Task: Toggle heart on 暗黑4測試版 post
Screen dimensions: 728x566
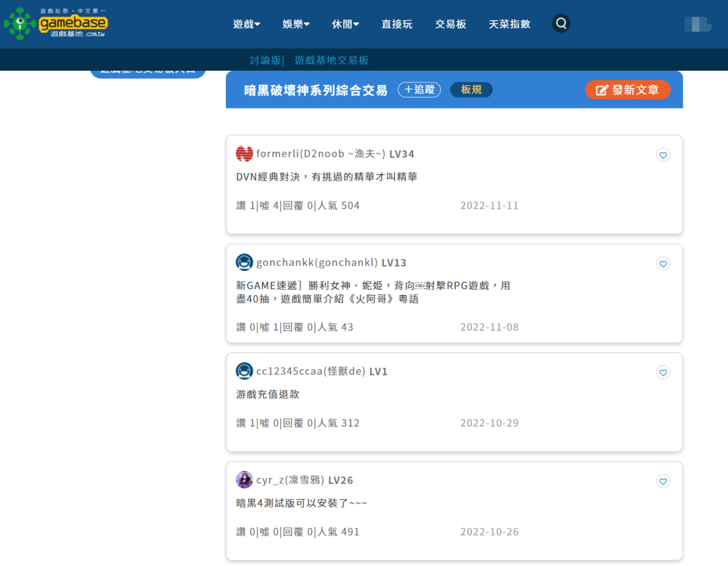Action: pyautogui.click(x=663, y=481)
